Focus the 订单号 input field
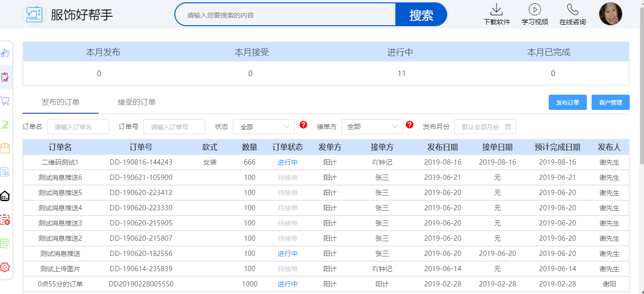This screenshot has width=644, height=294. (174, 127)
